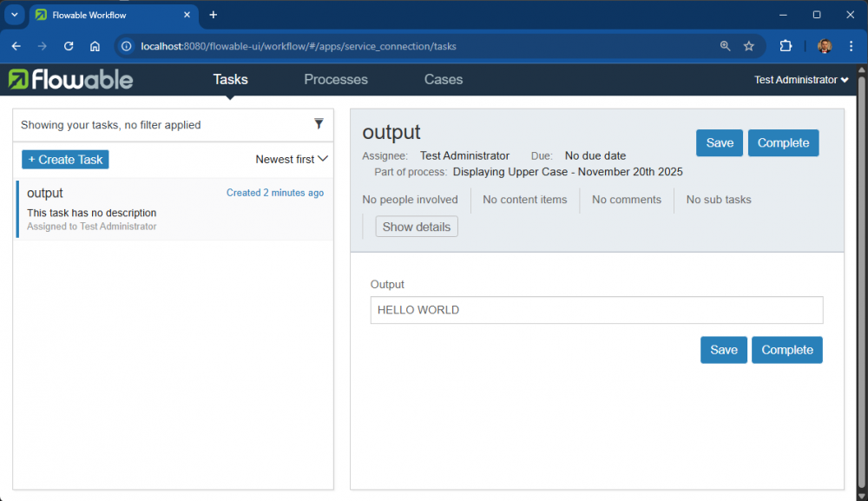
Task: Click the Save button below the Output field
Action: pyautogui.click(x=723, y=350)
